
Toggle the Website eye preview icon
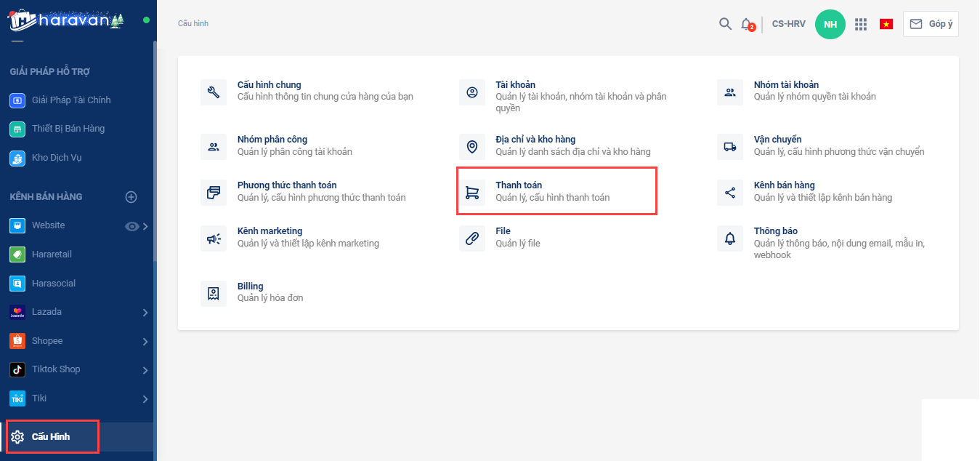(131, 226)
